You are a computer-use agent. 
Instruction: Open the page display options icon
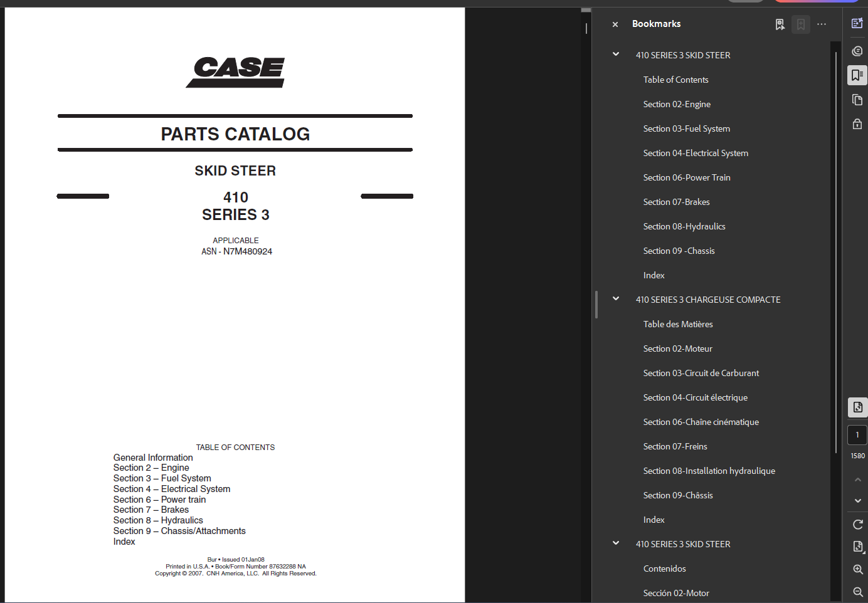(x=858, y=547)
